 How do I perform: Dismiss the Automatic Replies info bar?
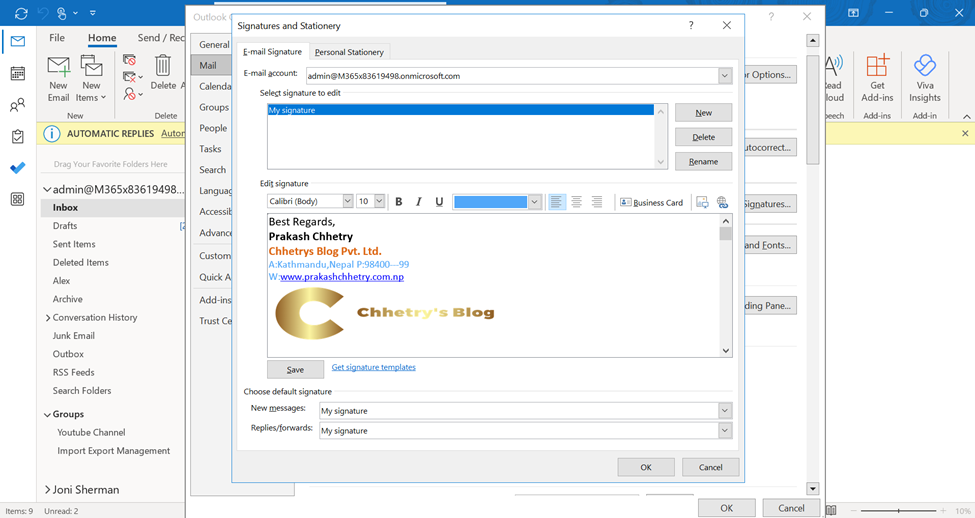(965, 133)
